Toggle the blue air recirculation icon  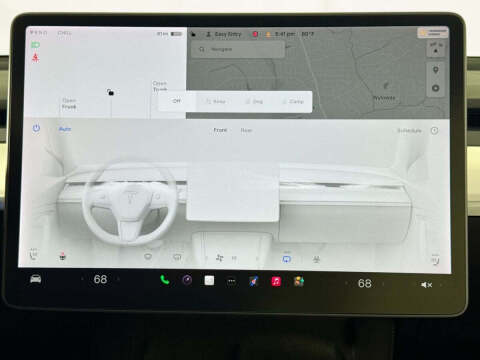(x=286, y=259)
